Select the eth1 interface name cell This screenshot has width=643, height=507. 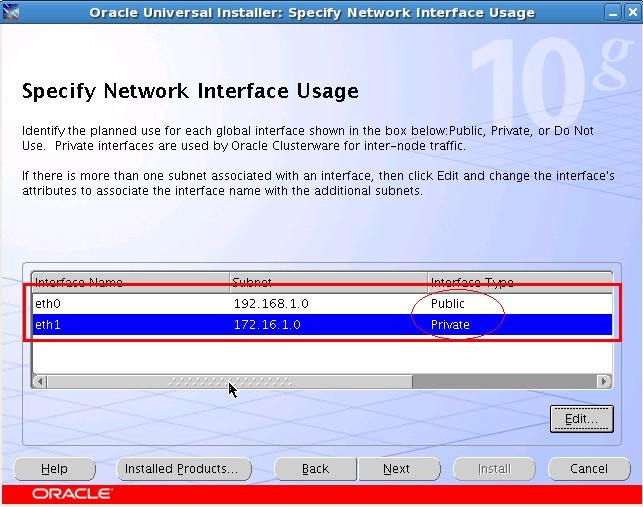pos(130,325)
